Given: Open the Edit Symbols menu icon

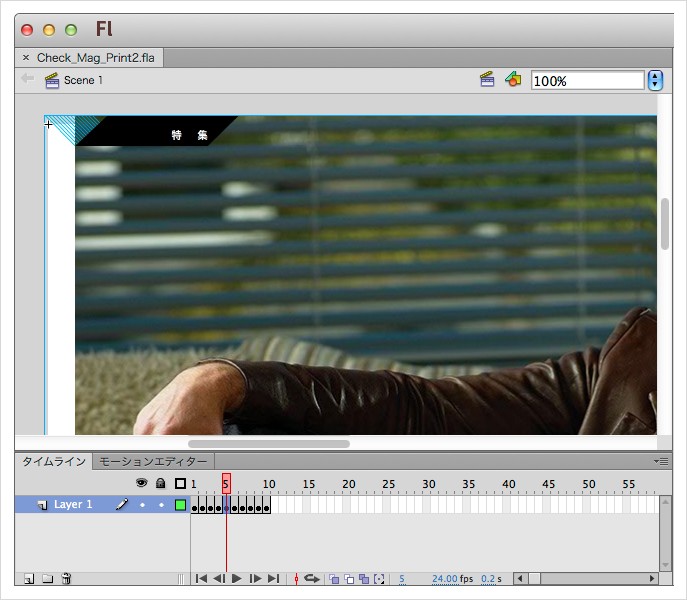Looking at the screenshot, I should tap(513, 79).
